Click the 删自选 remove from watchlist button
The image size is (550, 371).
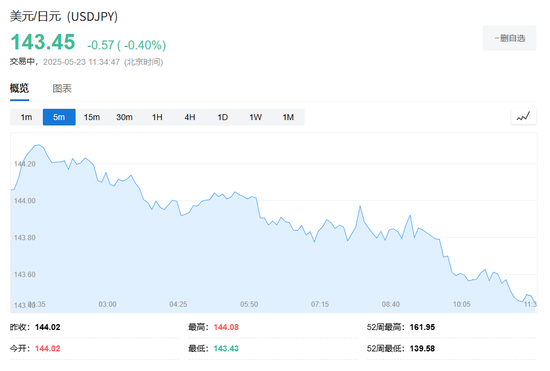(x=509, y=38)
